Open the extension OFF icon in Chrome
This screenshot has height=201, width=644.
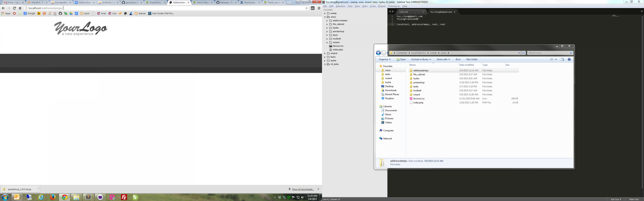pyautogui.click(x=313, y=8)
